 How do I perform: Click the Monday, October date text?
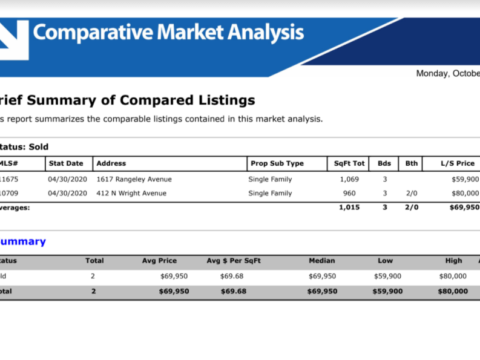448,73
